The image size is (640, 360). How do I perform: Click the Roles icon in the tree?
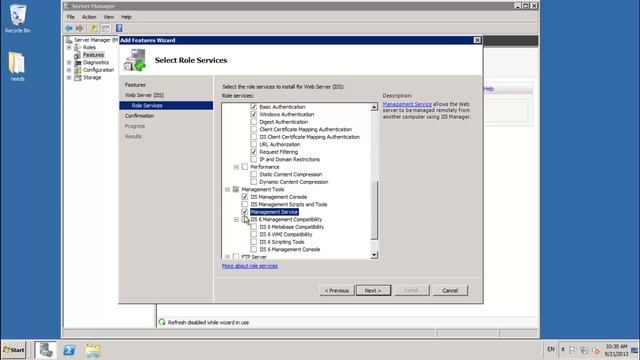pos(78,47)
